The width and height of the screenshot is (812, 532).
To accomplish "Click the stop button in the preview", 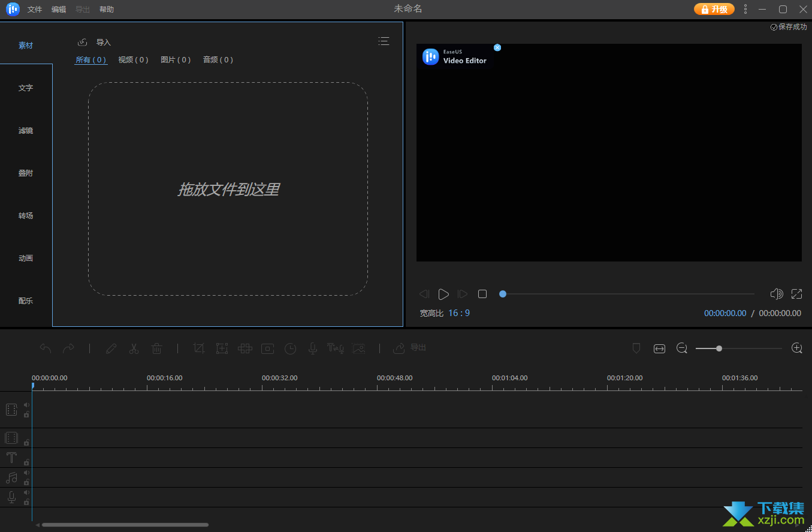I will pos(482,294).
